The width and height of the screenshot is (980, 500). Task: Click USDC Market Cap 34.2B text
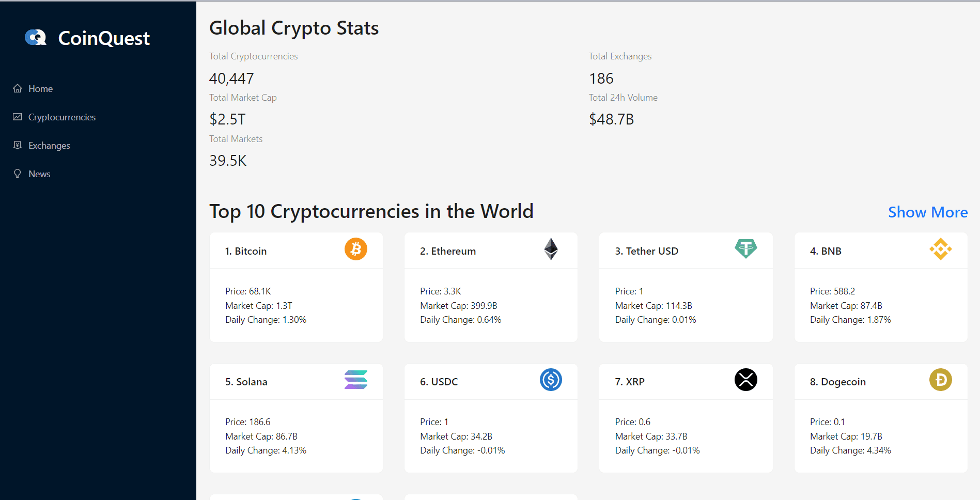456,436
